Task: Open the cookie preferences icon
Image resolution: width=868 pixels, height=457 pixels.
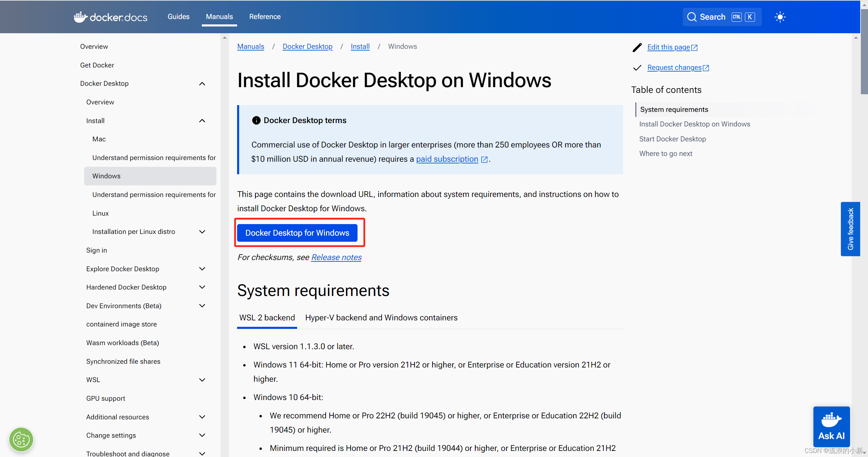Action: [21, 440]
